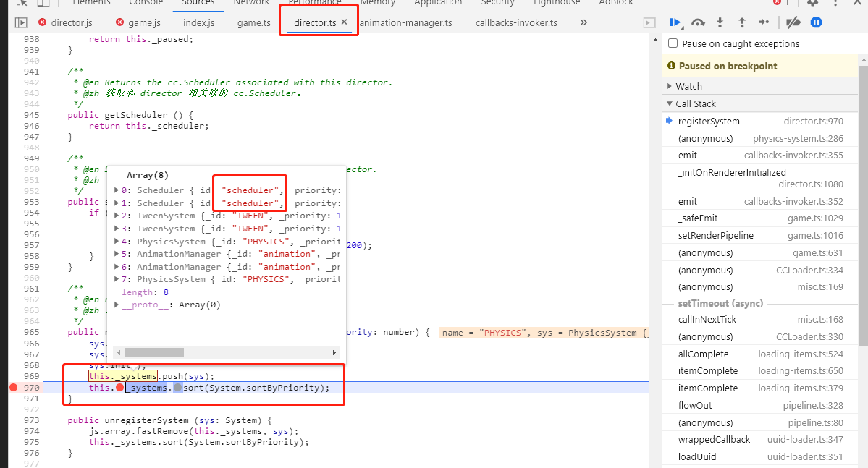This screenshot has height=468, width=868.
Task: Show more file tabs with the double chevron
Action: pyautogui.click(x=583, y=22)
